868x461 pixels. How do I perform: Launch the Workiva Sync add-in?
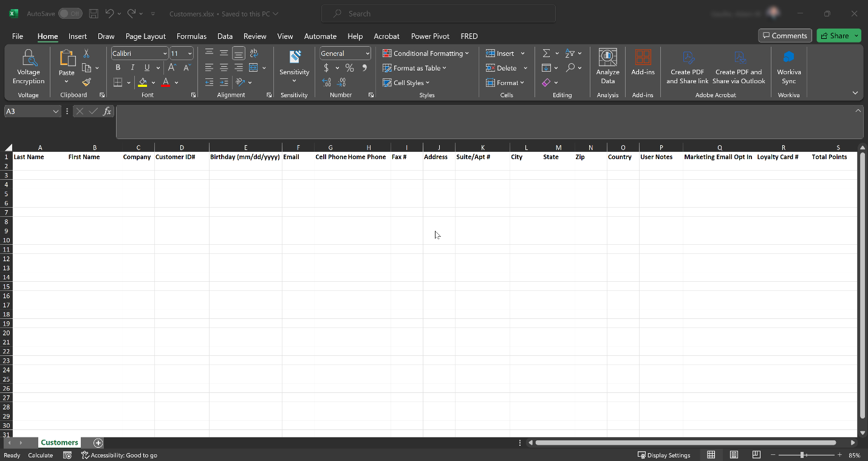(789, 67)
